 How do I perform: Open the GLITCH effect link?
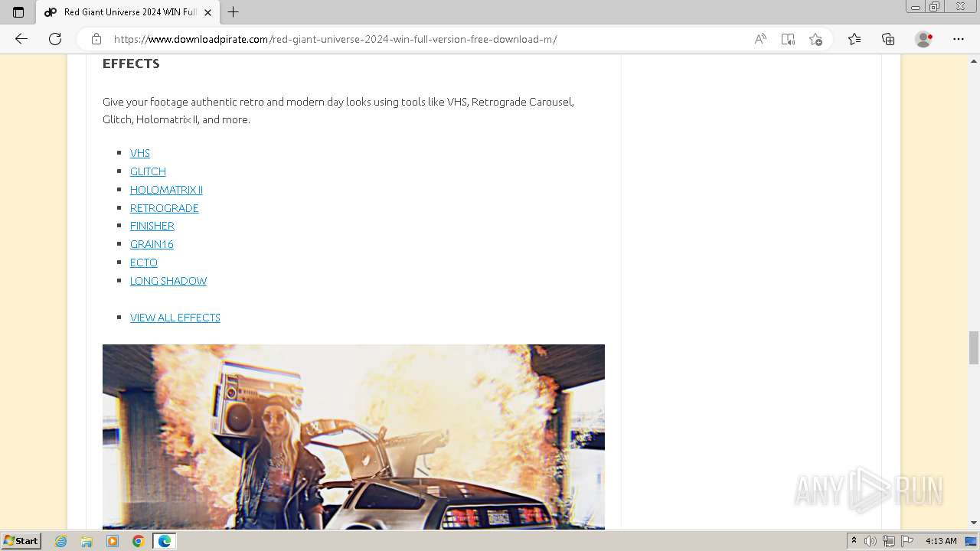pyautogui.click(x=148, y=171)
